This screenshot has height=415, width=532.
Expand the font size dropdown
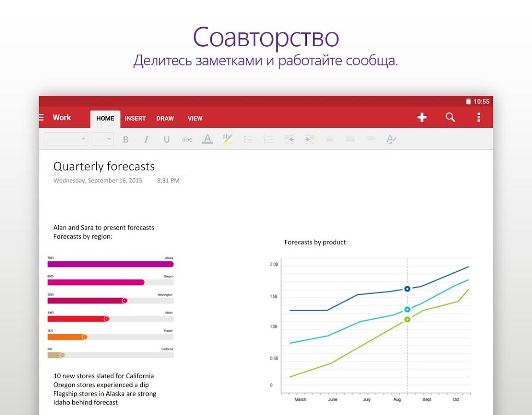[103, 139]
